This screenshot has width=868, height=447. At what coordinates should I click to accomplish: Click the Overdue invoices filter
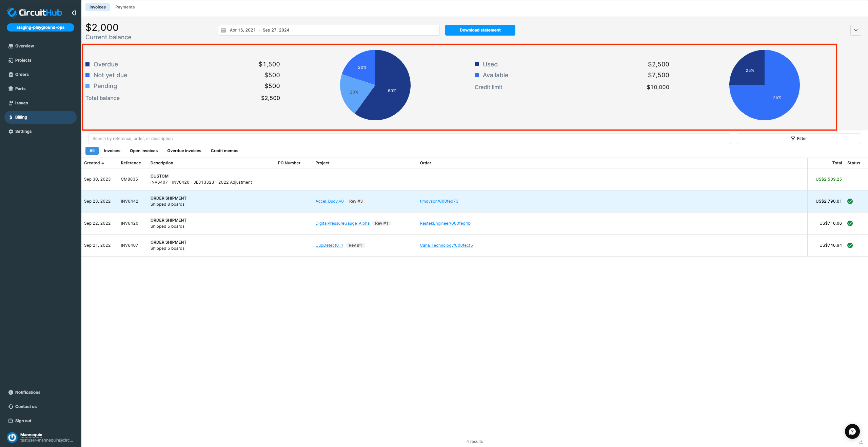184,150
